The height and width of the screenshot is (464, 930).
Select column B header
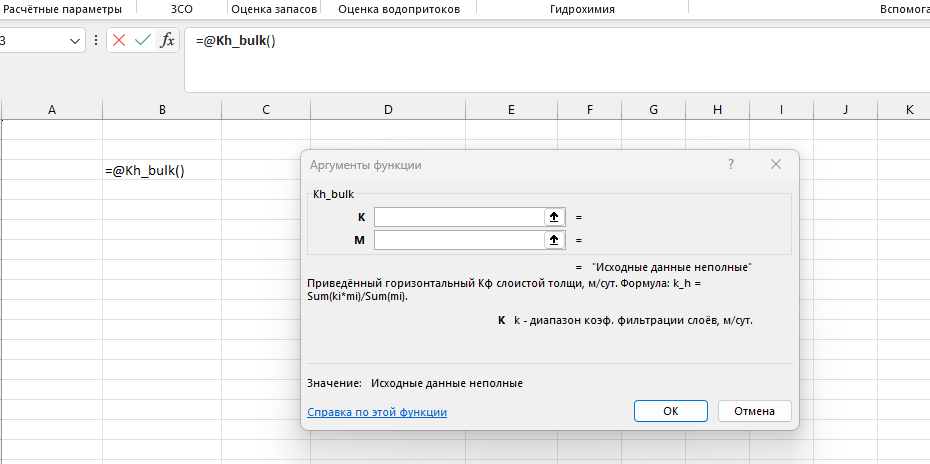click(x=162, y=109)
